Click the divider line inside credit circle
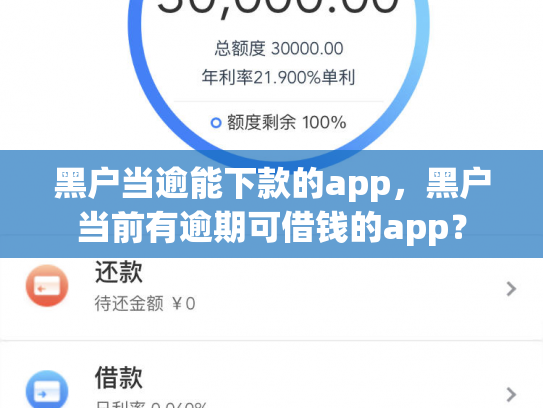Screen dimensions: 543x408 pos(279,101)
